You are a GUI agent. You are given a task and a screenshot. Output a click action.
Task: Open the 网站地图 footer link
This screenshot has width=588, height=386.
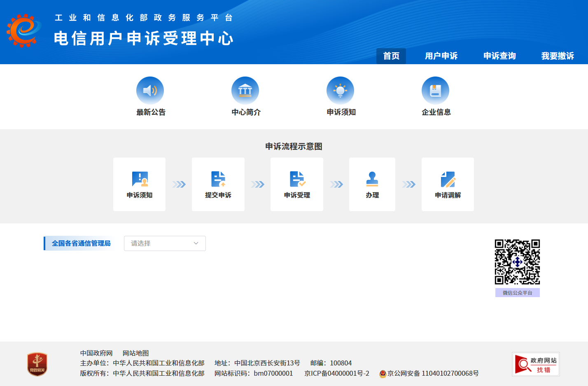(135, 353)
